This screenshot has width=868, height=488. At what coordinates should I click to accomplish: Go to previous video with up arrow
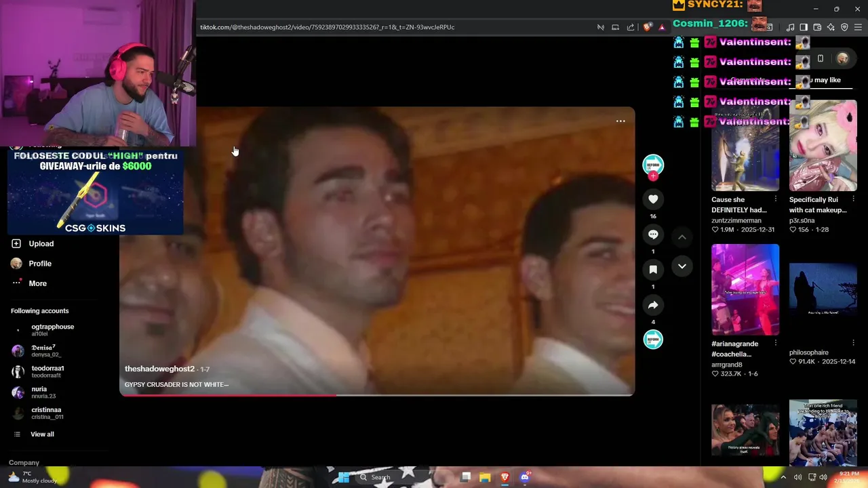click(x=682, y=237)
